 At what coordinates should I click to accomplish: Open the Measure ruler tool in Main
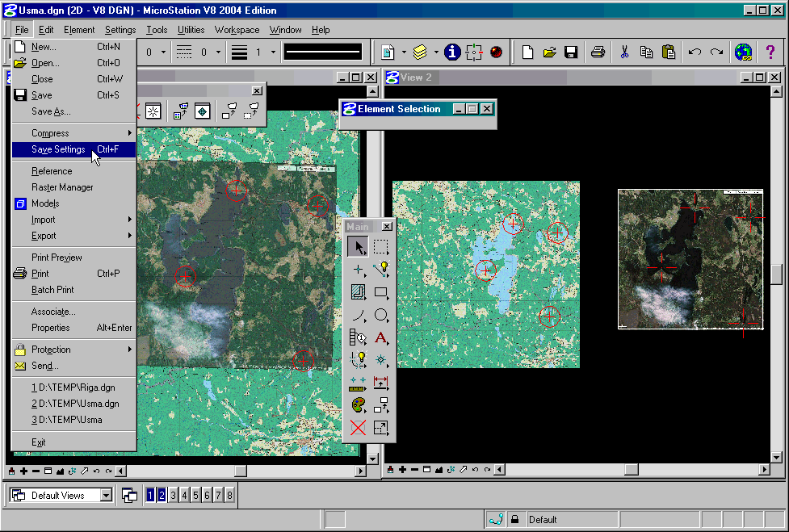[358, 383]
